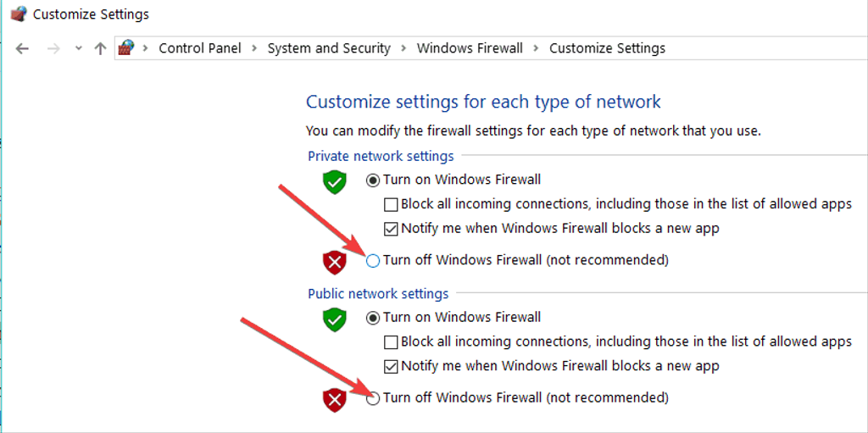Select Turn off Windows Firewall for Private network

[x=373, y=260]
